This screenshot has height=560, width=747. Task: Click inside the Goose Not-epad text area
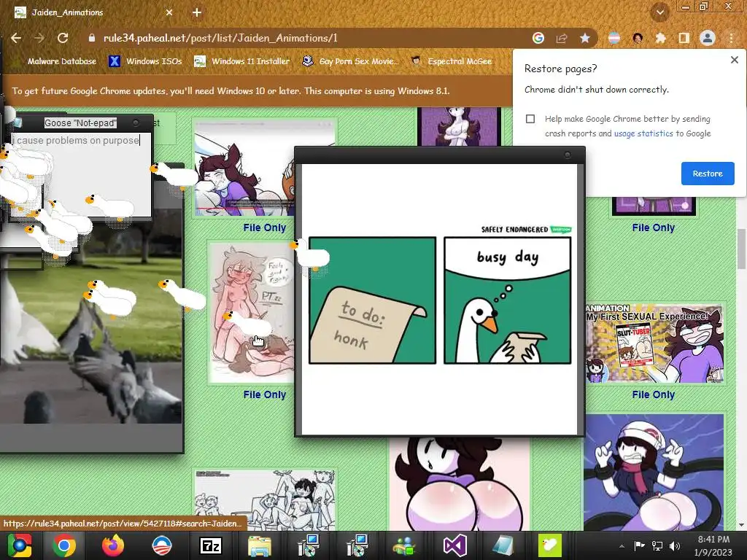pos(81,175)
